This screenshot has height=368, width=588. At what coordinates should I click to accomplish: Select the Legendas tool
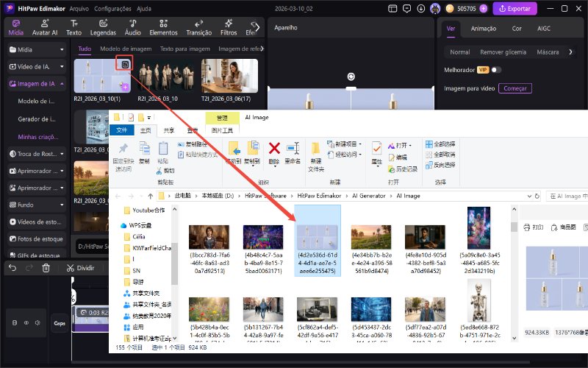click(104, 28)
